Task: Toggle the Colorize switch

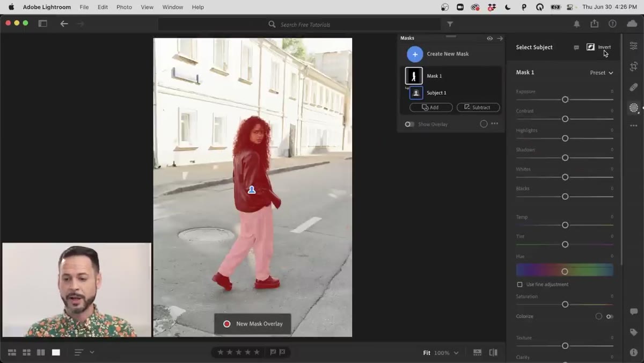Action: (x=610, y=316)
